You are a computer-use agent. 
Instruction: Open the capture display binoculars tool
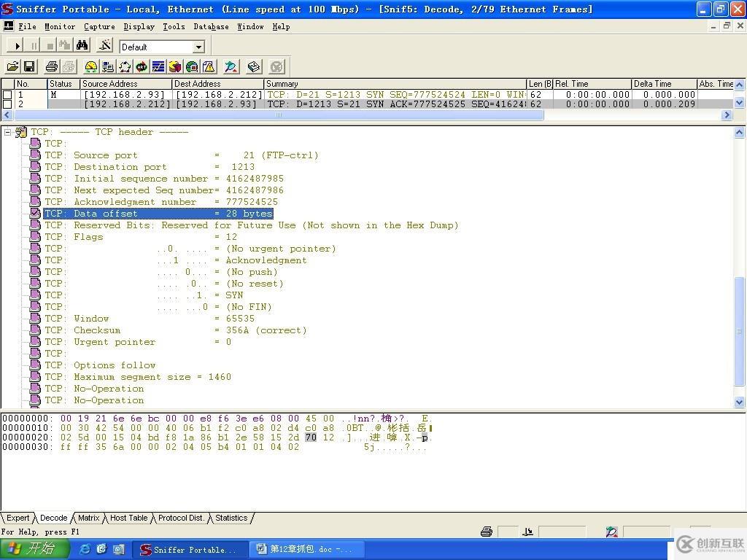coord(82,46)
